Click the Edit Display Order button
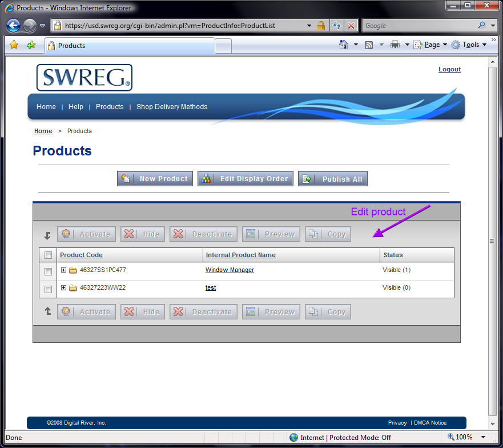 click(246, 178)
